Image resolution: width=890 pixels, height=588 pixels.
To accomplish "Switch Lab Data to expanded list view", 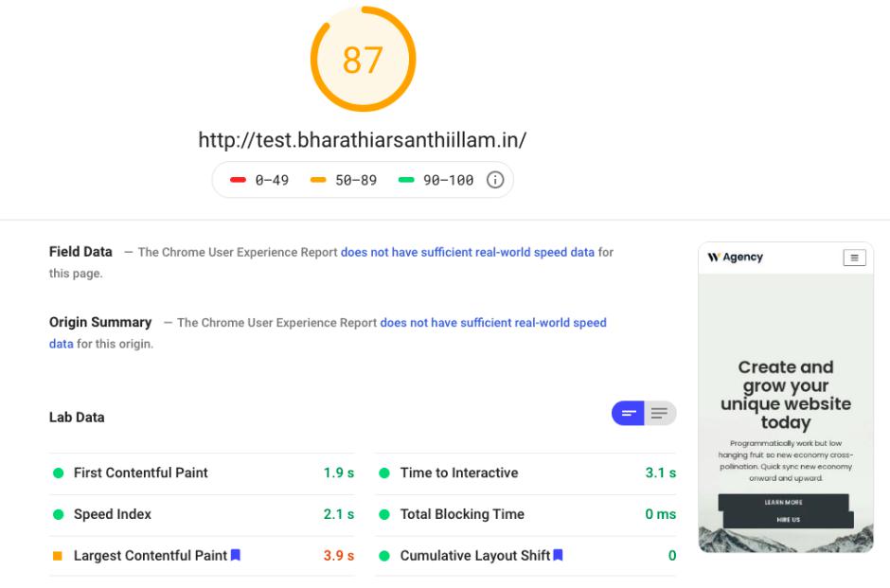I will (x=659, y=413).
